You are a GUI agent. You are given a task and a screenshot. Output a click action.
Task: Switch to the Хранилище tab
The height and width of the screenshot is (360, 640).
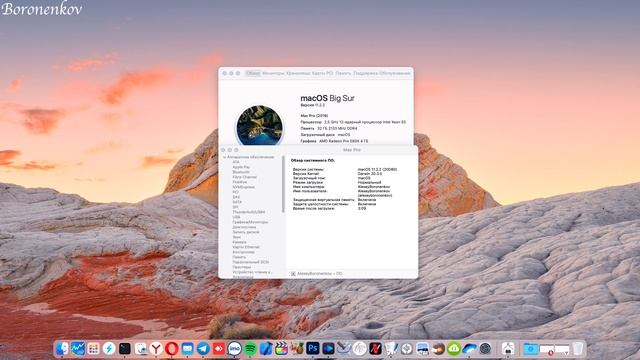pyautogui.click(x=298, y=73)
